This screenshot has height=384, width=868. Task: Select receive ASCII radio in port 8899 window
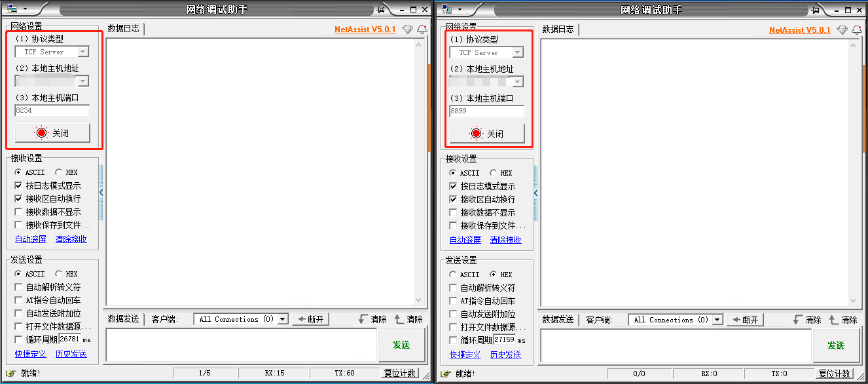(x=453, y=173)
